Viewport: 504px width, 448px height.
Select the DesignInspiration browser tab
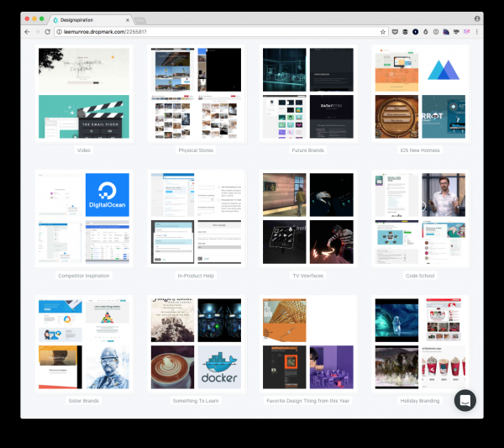(88, 18)
